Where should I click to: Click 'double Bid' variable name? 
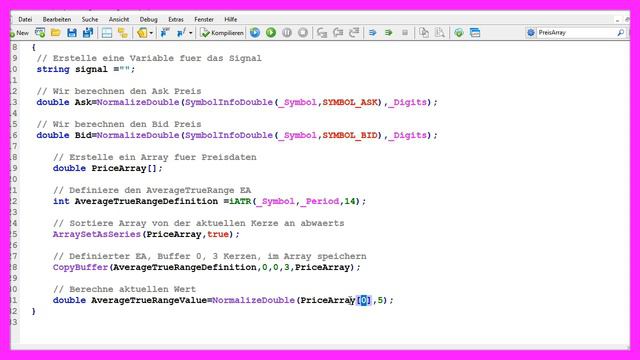tap(83, 136)
